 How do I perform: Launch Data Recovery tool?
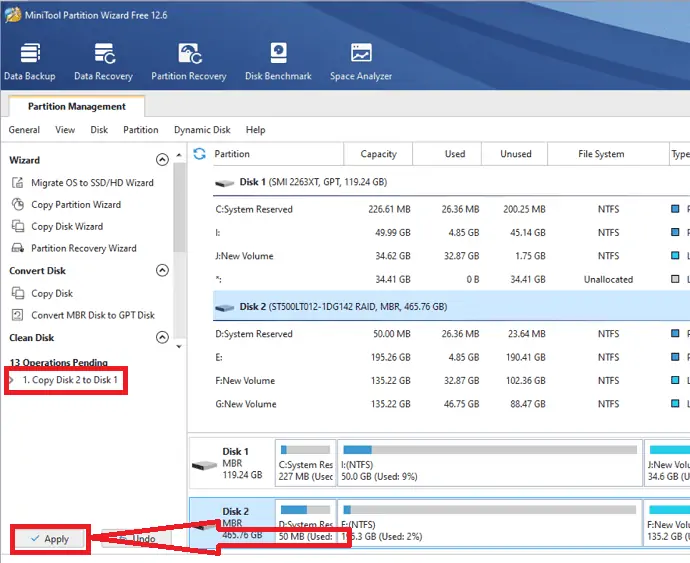pos(103,62)
